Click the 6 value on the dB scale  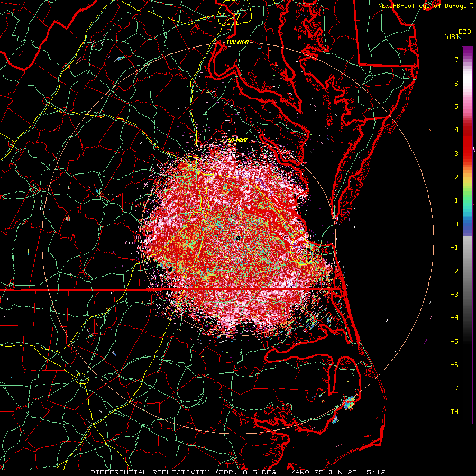456,83
